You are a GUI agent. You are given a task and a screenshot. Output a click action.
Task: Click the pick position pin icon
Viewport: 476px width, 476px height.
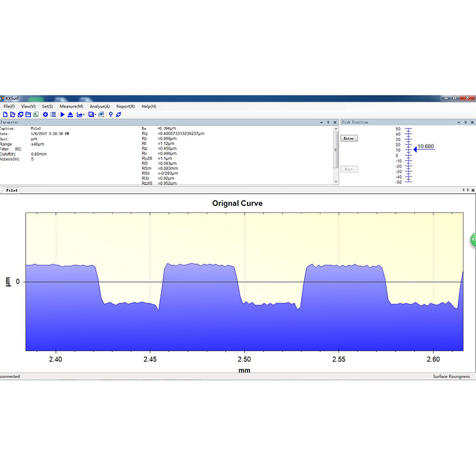point(110,114)
